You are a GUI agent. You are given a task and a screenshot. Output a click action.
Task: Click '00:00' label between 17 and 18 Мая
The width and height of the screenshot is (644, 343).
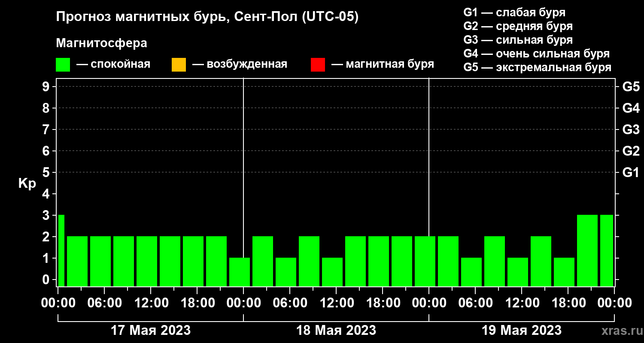243,303
